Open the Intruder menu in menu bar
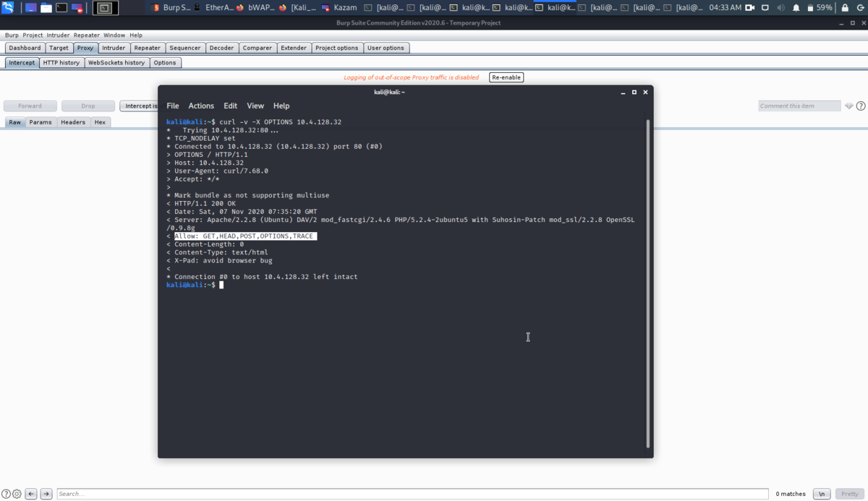 coord(59,35)
